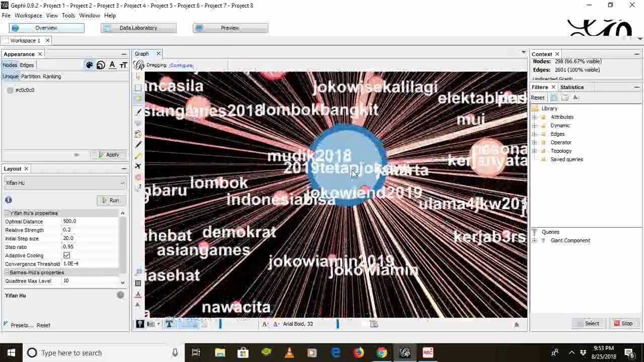
Task: Expand the Dynamic filter folder
Action: click(x=534, y=126)
